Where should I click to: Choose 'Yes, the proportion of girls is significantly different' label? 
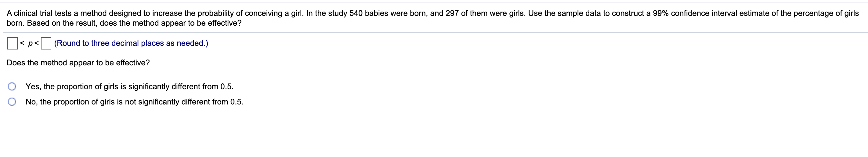[129, 86]
